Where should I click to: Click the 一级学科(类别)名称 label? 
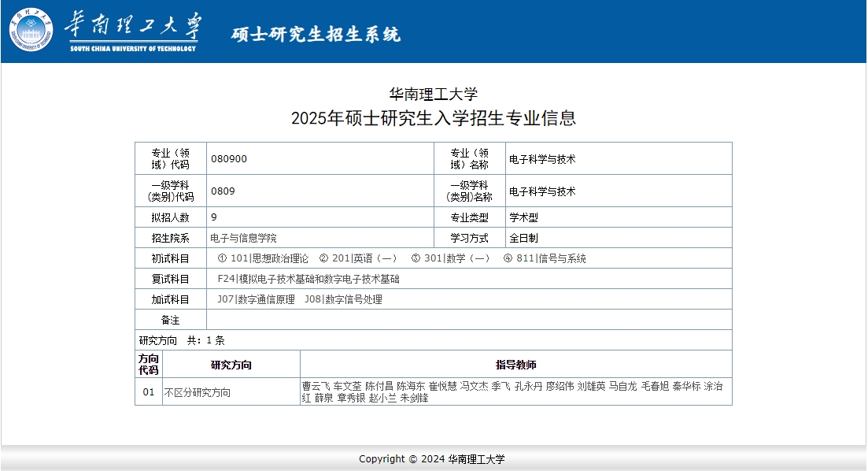[x=470, y=191]
